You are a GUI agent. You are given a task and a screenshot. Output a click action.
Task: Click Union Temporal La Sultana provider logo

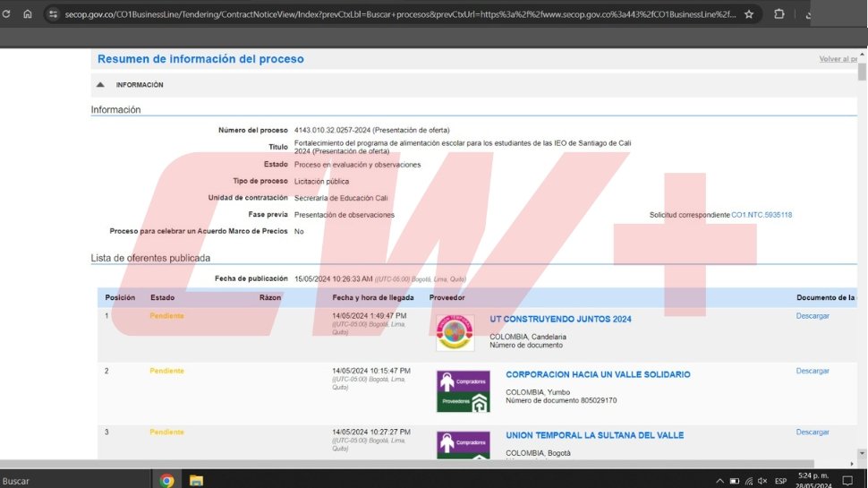[463, 445]
